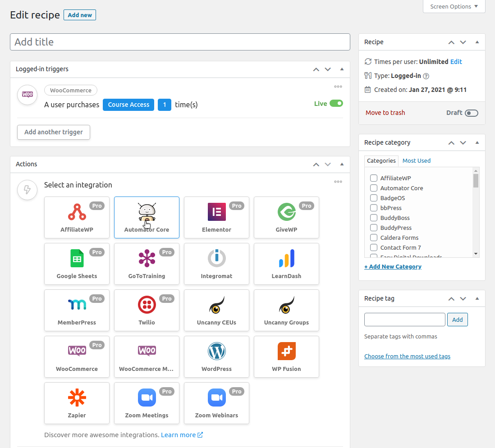Viewport: 495px width, 448px height.
Task: Move Logged-in triggers panel down
Action: click(328, 69)
